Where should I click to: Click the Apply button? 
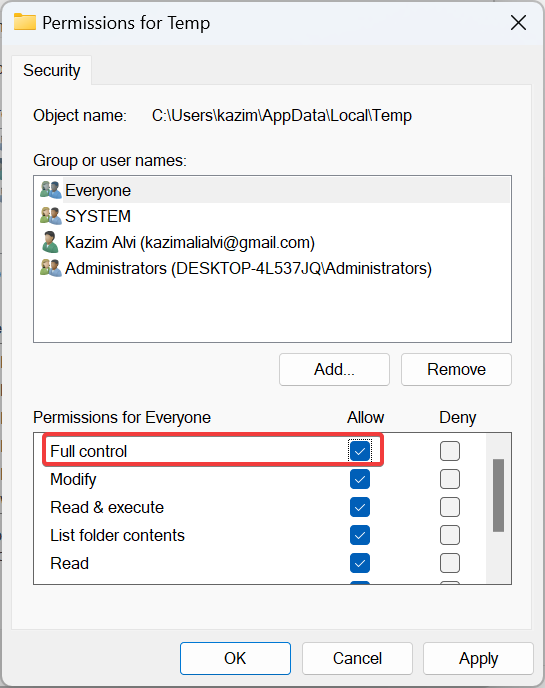pyautogui.click(x=478, y=658)
